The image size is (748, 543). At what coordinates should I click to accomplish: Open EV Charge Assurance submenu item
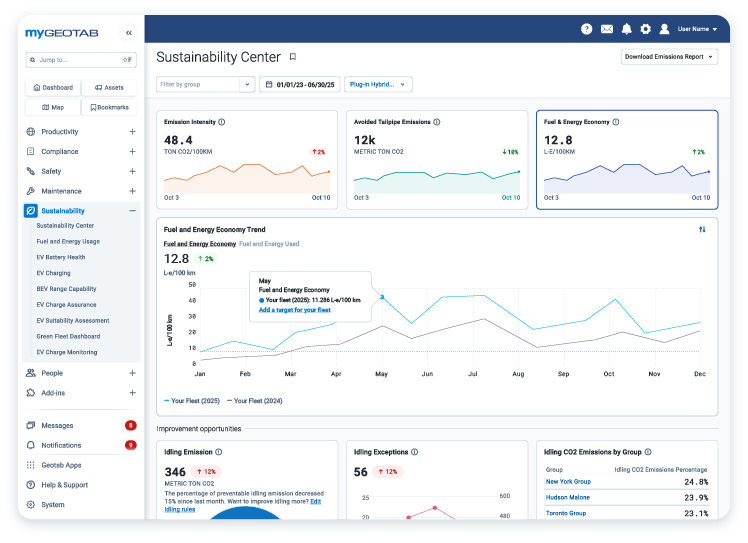click(66, 304)
